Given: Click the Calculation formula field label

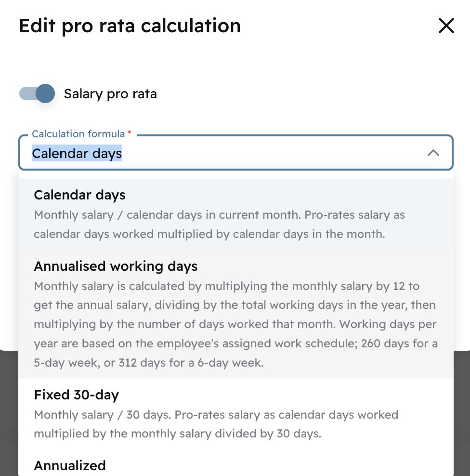Looking at the screenshot, I should pyautogui.click(x=78, y=134).
